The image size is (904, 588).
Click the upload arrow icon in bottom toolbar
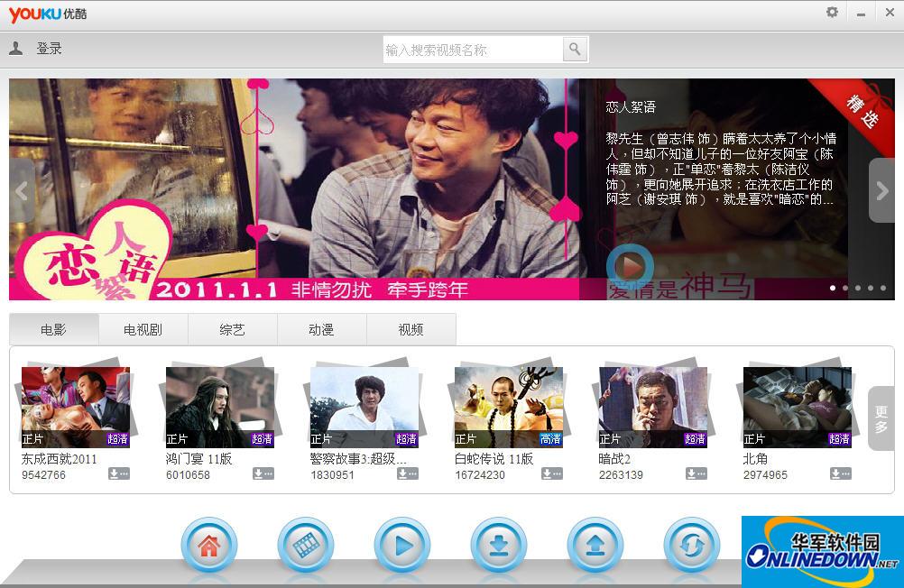(595, 546)
